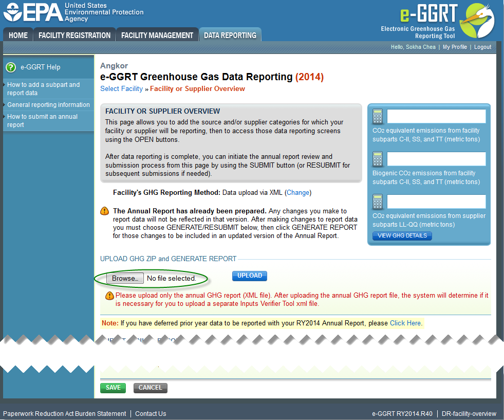Click 'e-GGRT RY2014.R40' version text
The width and height of the screenshot is (504, 420).
[402, 414]
